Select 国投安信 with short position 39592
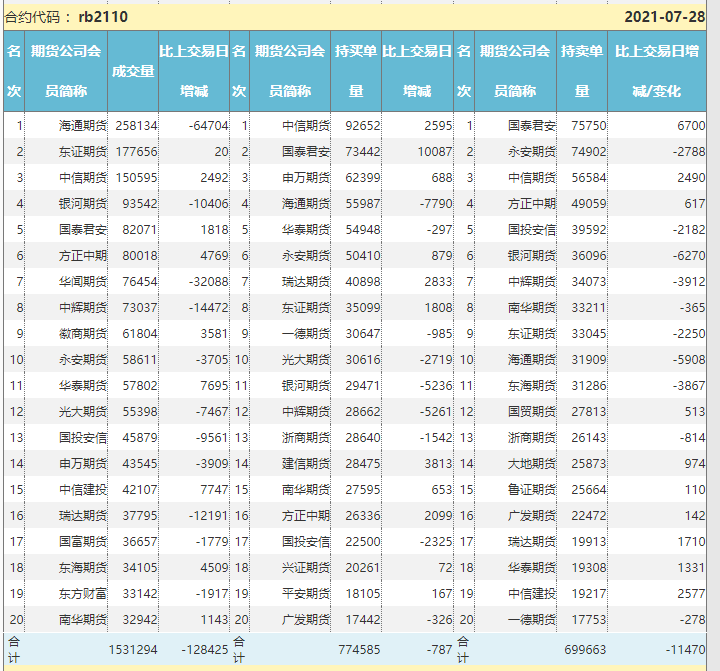Screen dimensions: 720x671 532,230
